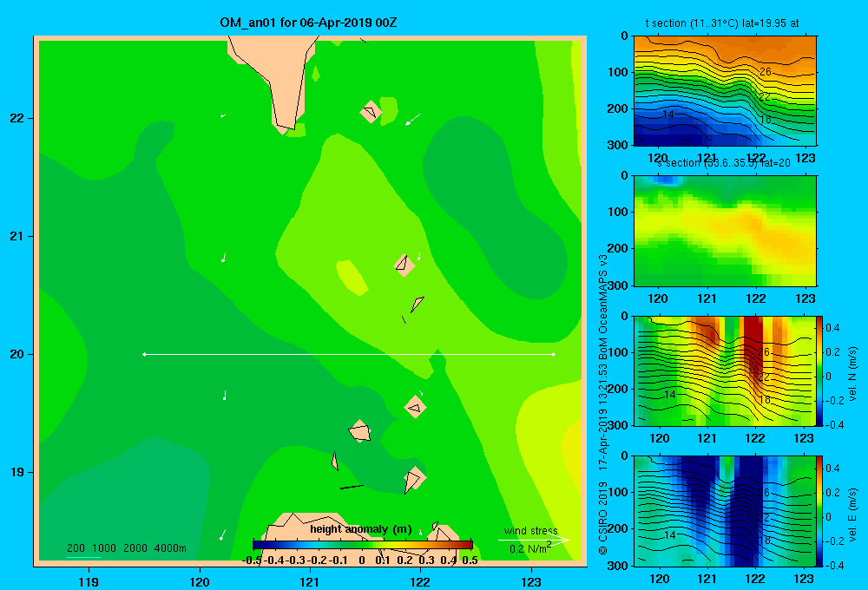Click longitude label 120 on the main map

(200, 581)
